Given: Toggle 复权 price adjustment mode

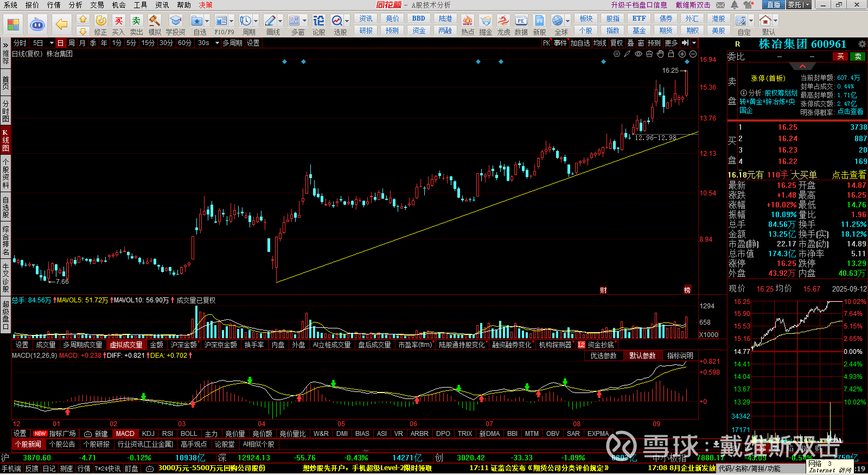Looking at the screenshot, I should pos(616,43).
